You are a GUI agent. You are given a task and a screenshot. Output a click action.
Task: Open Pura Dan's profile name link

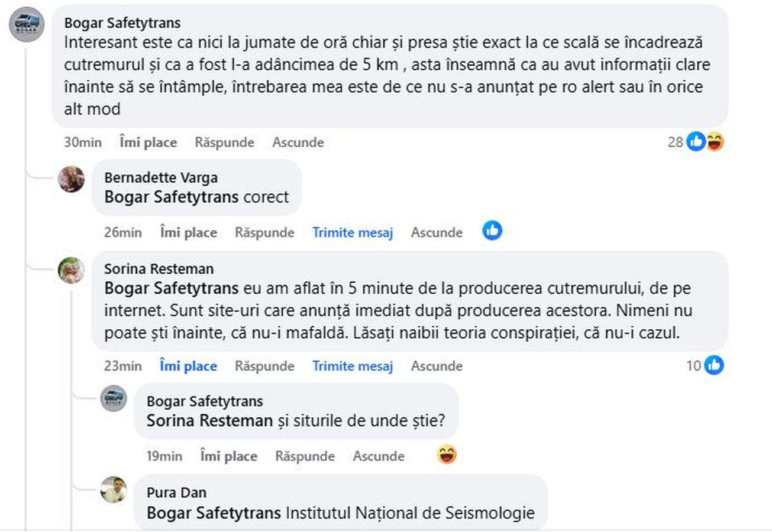[x=176, y=492]
